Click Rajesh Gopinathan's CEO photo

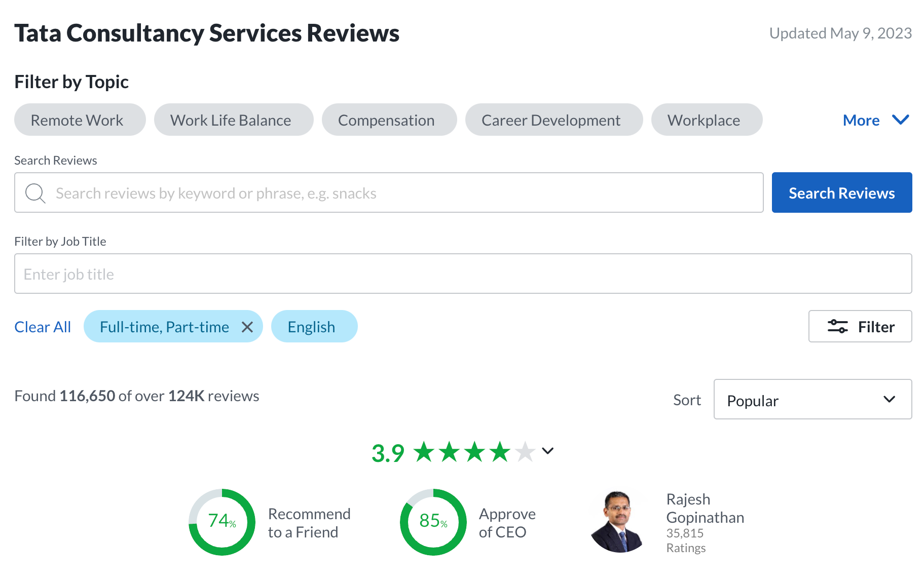click(x=618, y=522)
